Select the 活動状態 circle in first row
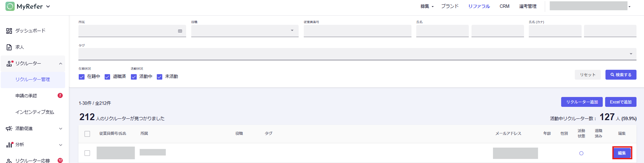The width and height of the screenshot is (644, 163). (581, 153)
